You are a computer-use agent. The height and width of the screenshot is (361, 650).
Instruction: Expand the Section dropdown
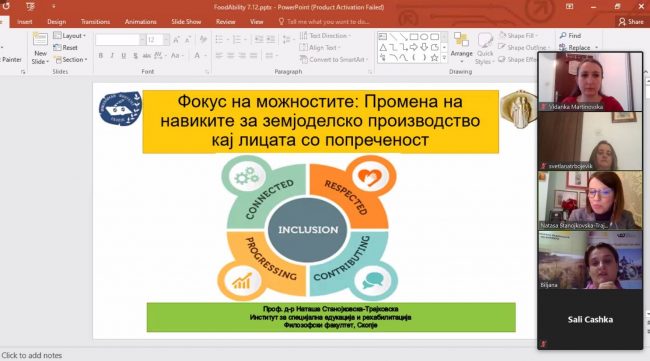[x=70, y=60]
